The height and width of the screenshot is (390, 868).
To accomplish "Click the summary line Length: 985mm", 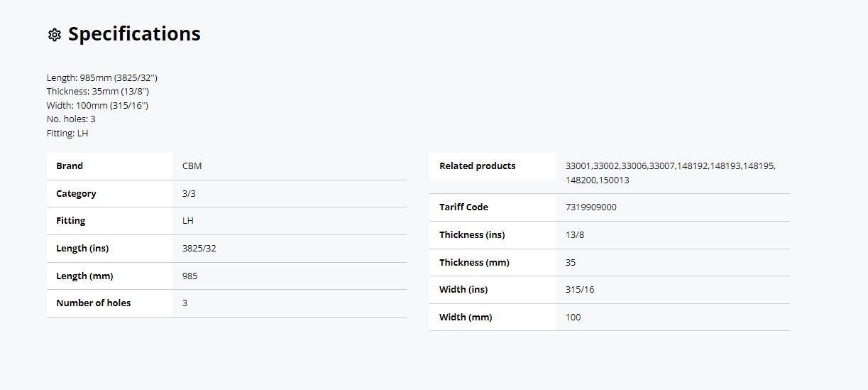I will (x=102, y=78).
